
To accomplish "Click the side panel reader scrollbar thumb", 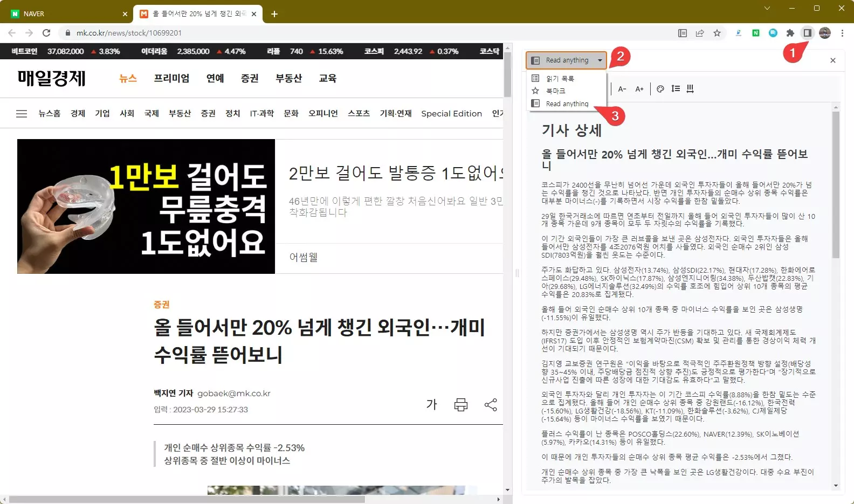I will [836, 185].
